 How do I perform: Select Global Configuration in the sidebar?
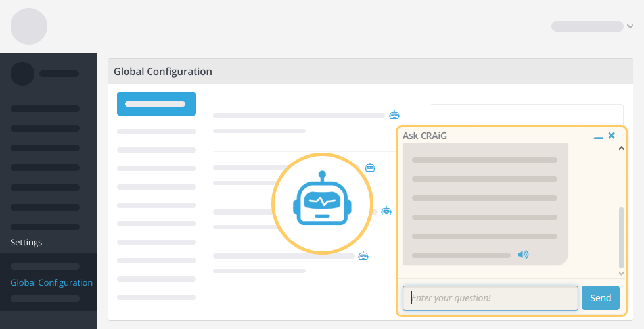coord(51,282)
